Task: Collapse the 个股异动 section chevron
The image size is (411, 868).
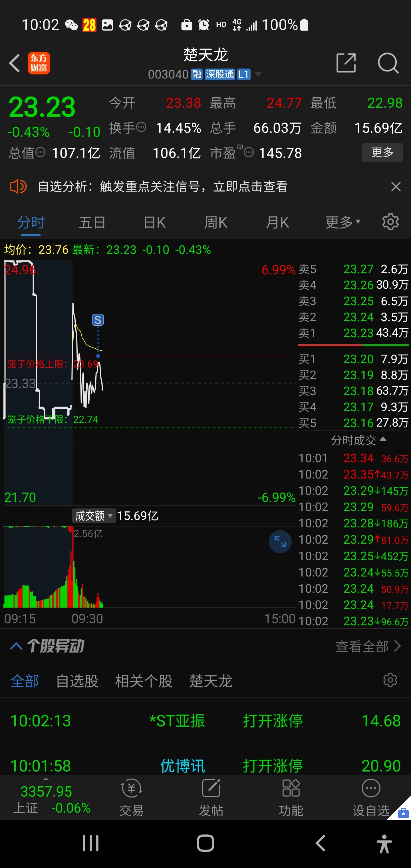Action: [16, 646]
